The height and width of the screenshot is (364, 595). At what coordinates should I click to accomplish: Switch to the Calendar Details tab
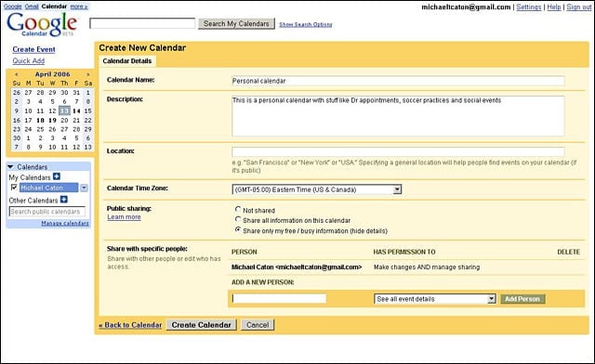127,61
